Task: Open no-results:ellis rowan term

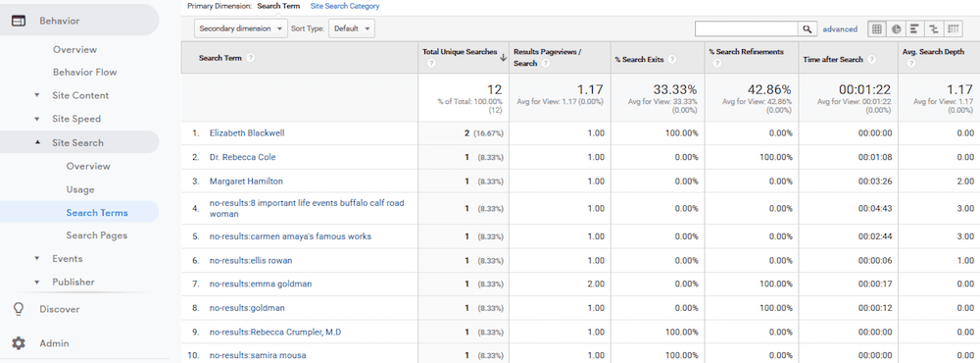Action: click(251, 260)
